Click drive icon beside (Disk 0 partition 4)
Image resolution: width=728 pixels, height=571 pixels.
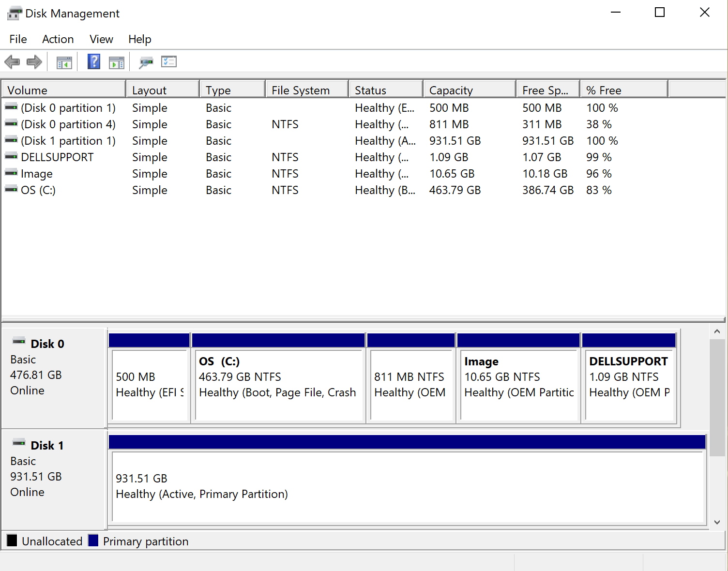coord(11,124)
